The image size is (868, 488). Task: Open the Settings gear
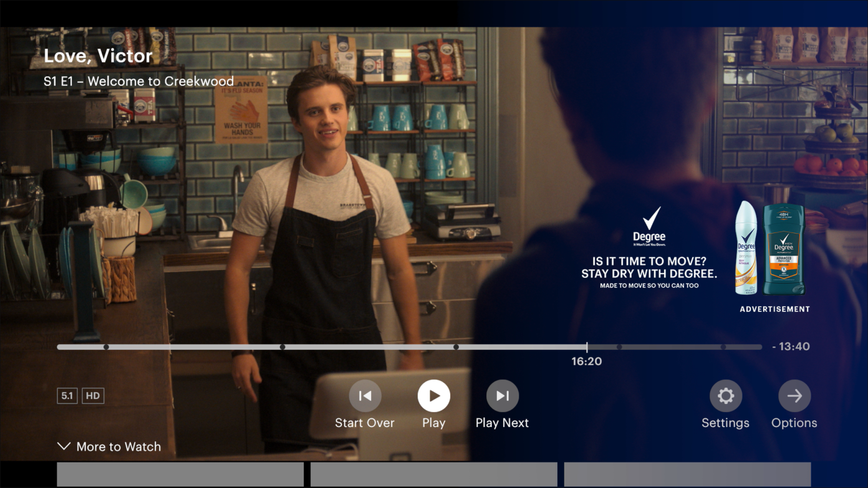tap(725, 396)
